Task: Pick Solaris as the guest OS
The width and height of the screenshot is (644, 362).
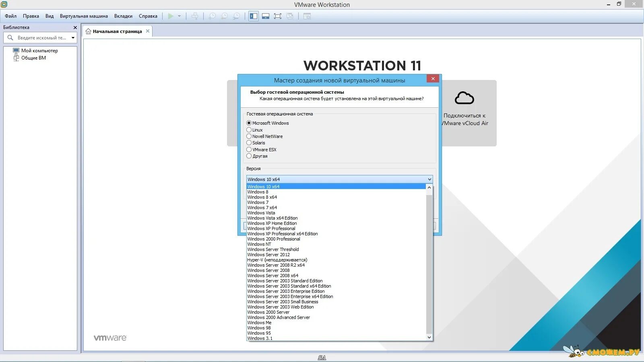Action: 249,143
